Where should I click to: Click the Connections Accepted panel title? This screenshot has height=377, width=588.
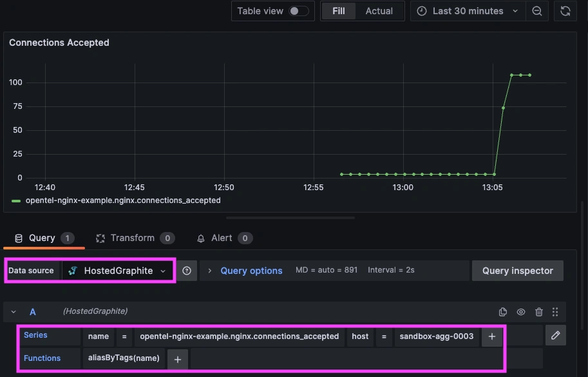(59, 43)
